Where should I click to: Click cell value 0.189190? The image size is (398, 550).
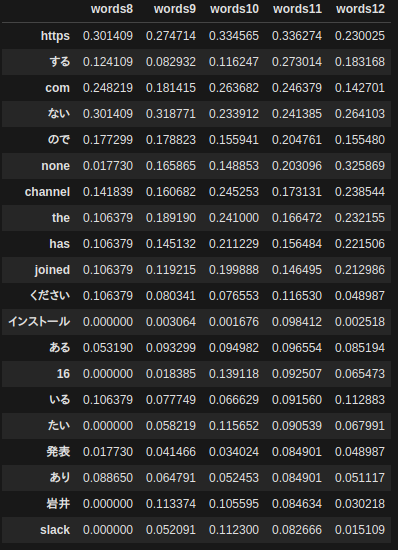171,218
